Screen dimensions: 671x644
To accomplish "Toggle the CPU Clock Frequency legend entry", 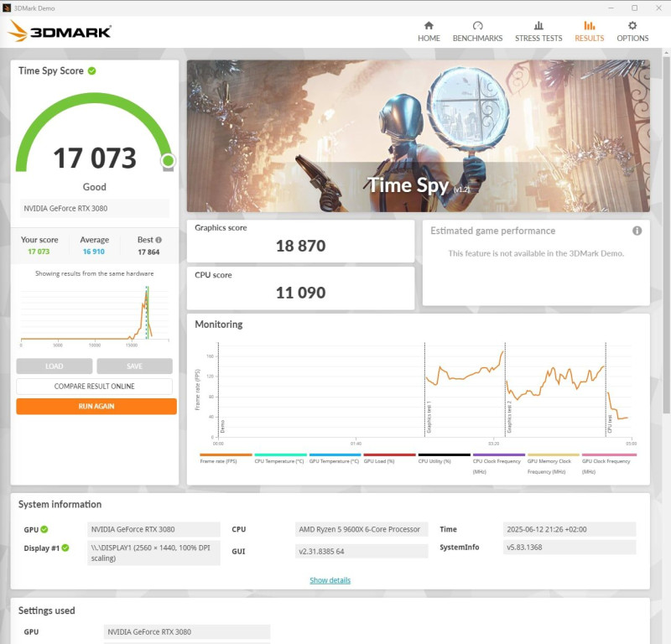I will click(498, 465).
